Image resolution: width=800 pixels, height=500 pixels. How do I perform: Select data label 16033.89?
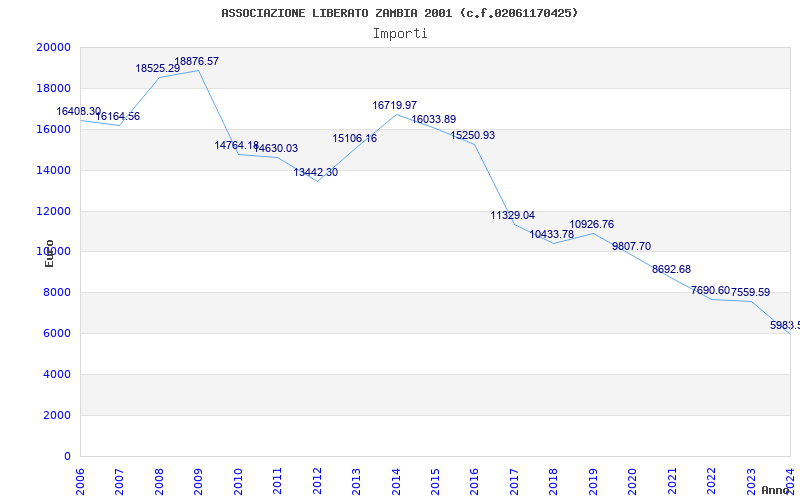click(x=434, y=119)
